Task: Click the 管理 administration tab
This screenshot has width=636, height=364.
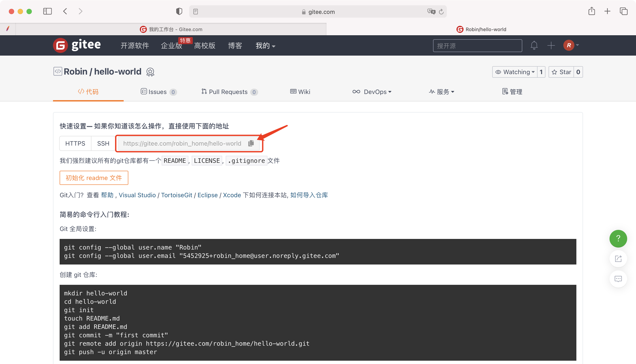Action: tap(513, 92)
